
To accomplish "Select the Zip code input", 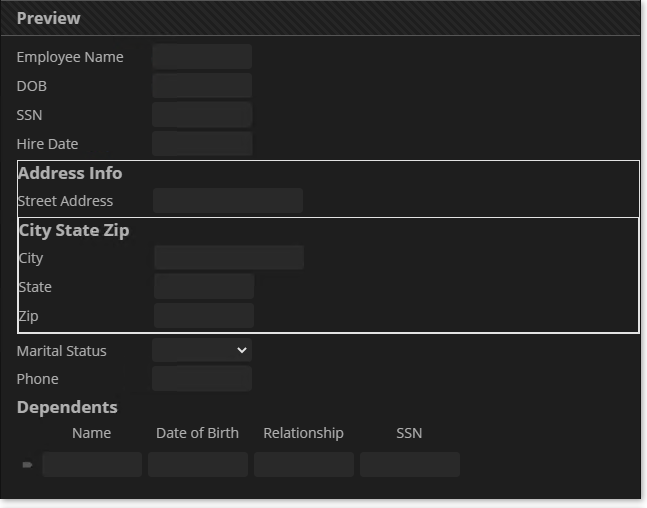I will 204,316.
